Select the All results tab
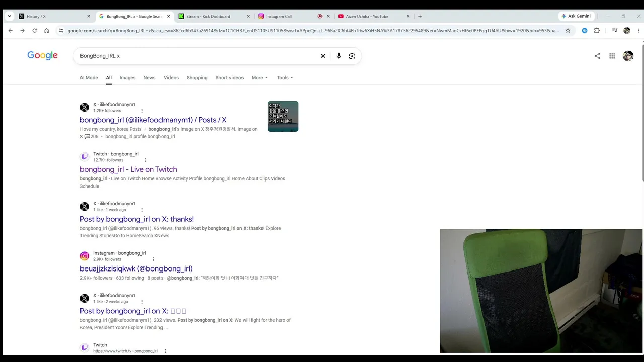Screen dimensions: 644x362 (x=109, y=78)
